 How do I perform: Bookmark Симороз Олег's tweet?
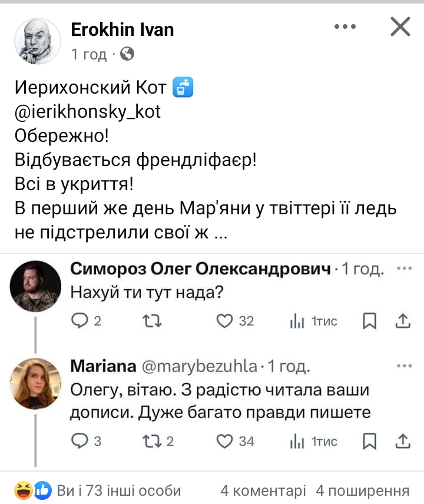[x=369, y=320]
